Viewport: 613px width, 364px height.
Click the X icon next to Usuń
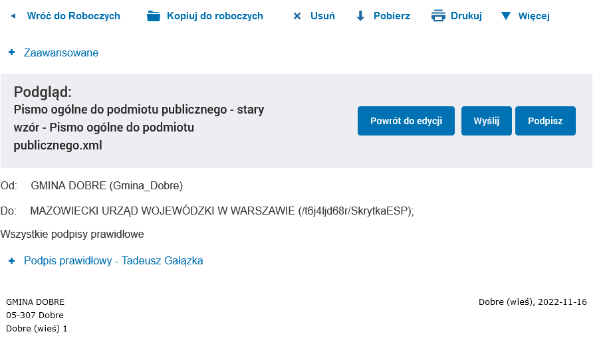pos(297,16)
